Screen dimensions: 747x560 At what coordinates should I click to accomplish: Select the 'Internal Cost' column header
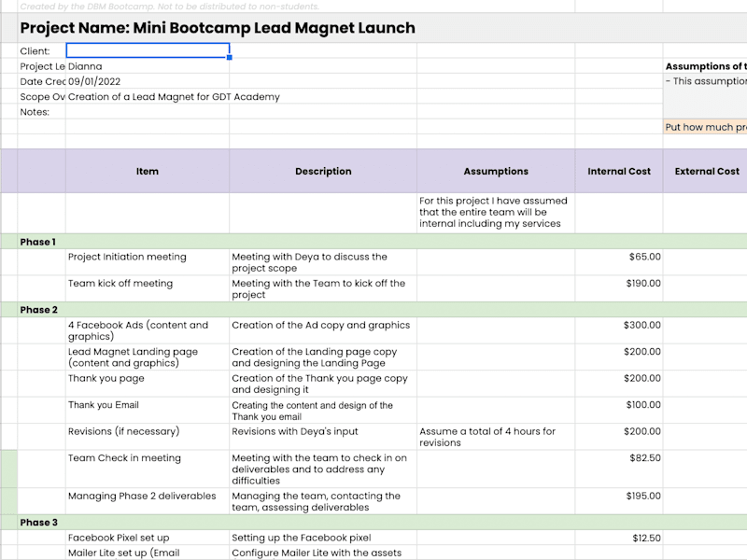(619, 172)
